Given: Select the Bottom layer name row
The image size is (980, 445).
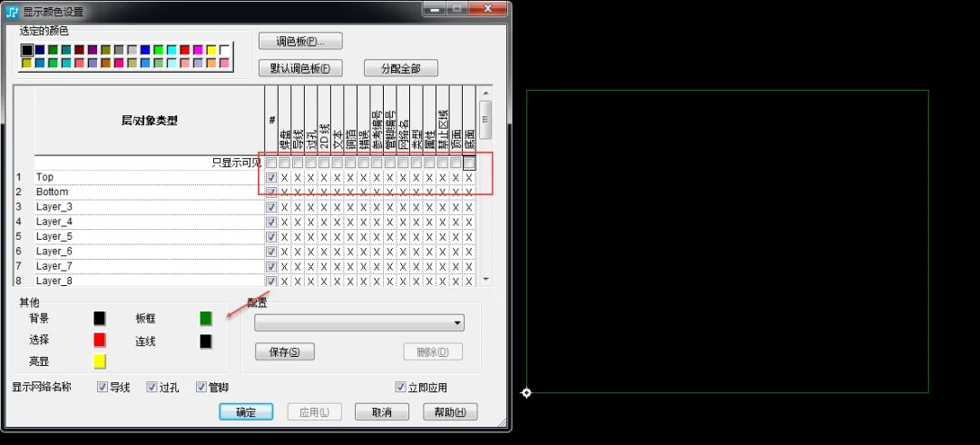Looking at the screenshot, I should (150, 193).
